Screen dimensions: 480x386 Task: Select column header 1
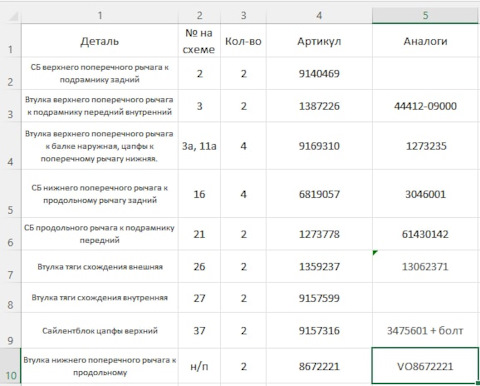(100, 16)
